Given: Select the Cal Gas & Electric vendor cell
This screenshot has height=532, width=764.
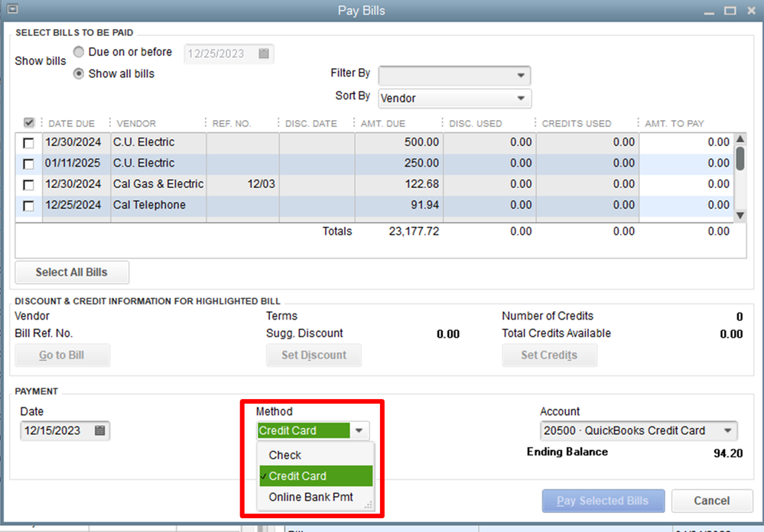Looking at the screenshot, I should [x=158, y=184].
